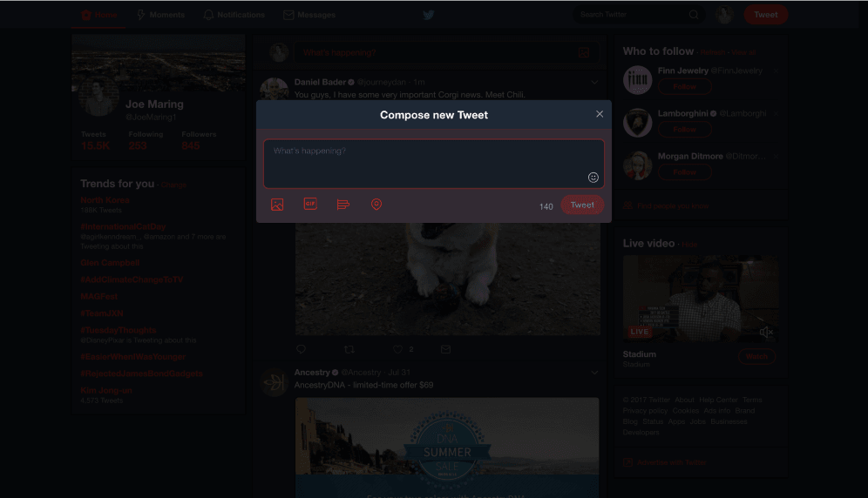View all Who to follow suggestions
This screenshot has height=498, width=868.
click(x=743, y=52)
